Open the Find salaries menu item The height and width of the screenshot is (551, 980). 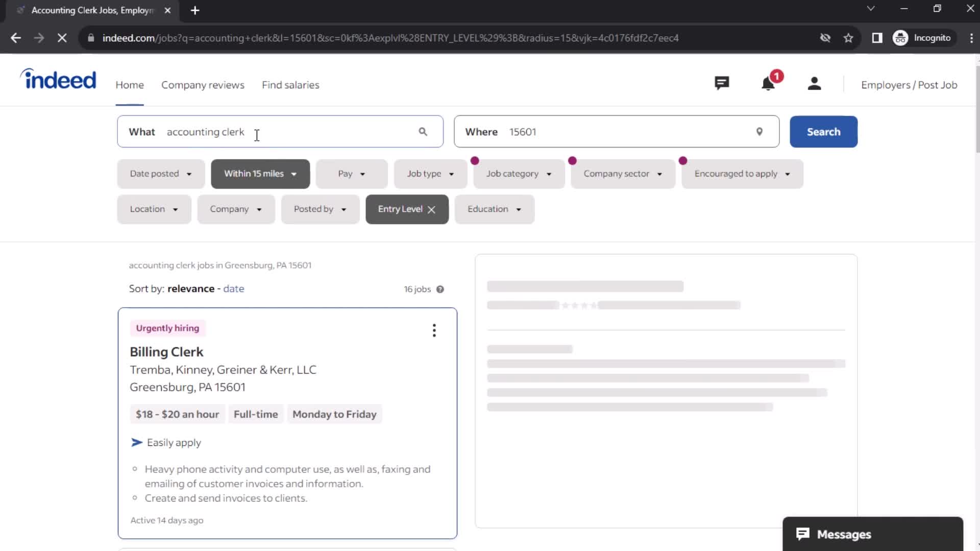(x=290, y=85)
